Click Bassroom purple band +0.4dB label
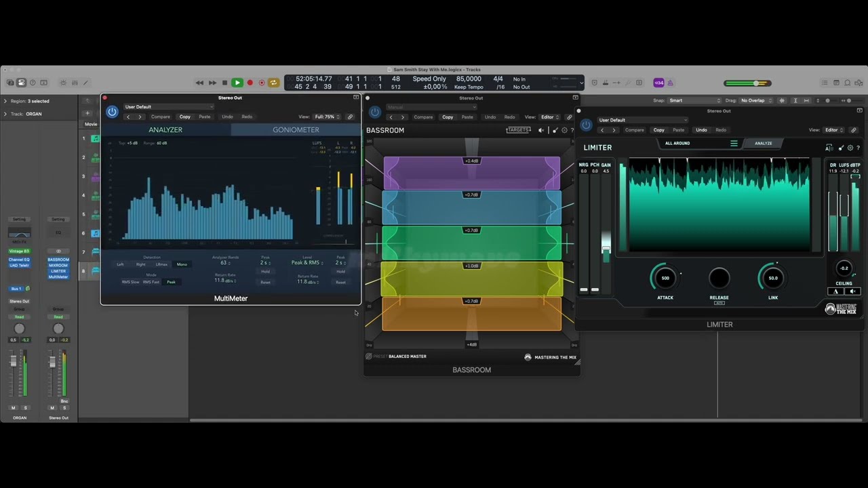868x488 pixels. click(x=471, y=161)
